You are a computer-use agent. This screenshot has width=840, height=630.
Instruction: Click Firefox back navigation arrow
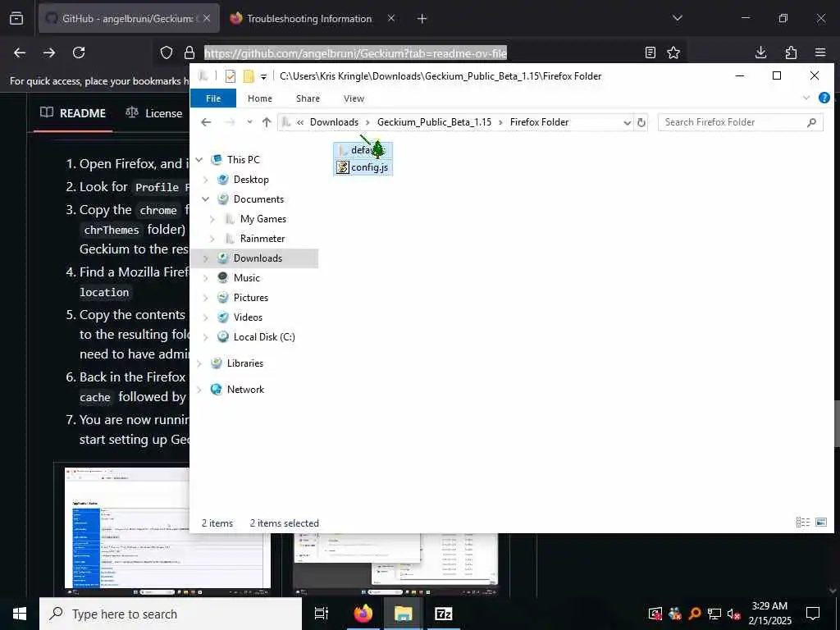(20, 52)
